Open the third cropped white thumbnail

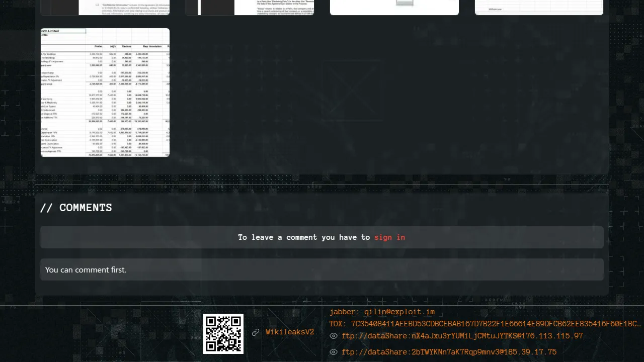point(394,7)
